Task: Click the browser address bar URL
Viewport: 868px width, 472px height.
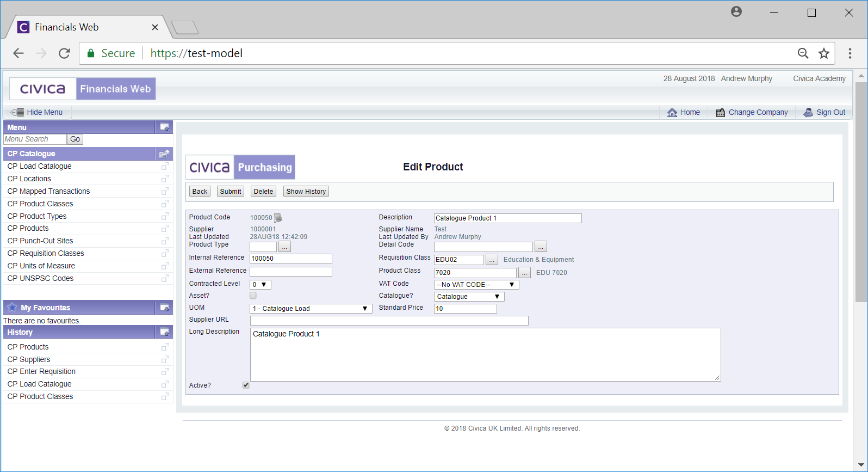Action: coord(196,53)
